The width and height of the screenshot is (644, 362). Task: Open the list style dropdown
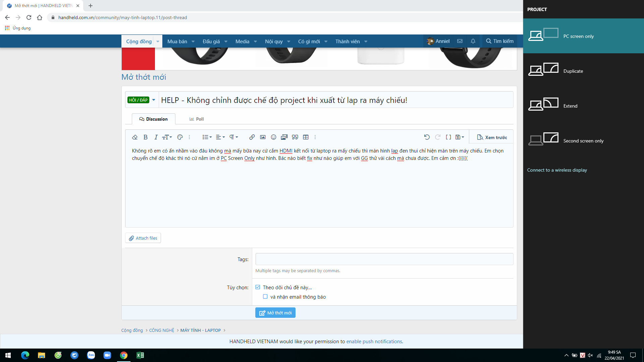pos(207,137)
